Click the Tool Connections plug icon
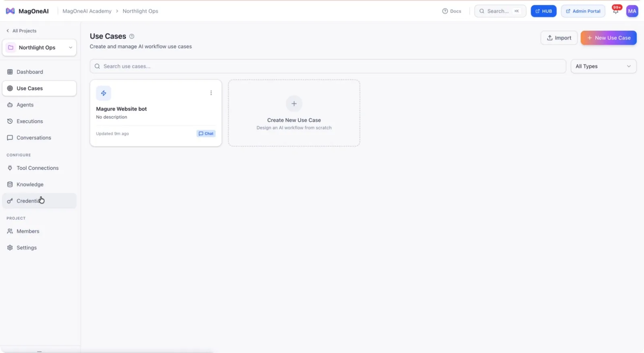The image size is (644, 353). coord(10,168)
